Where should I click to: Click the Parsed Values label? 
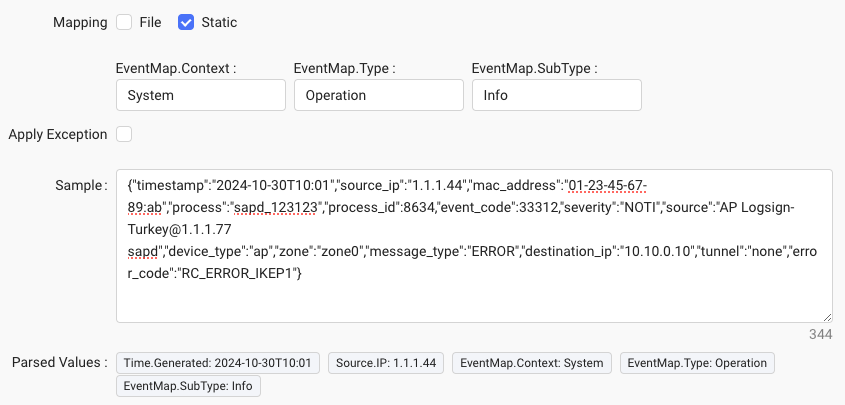pyautogui.click(x=57, y=362)
